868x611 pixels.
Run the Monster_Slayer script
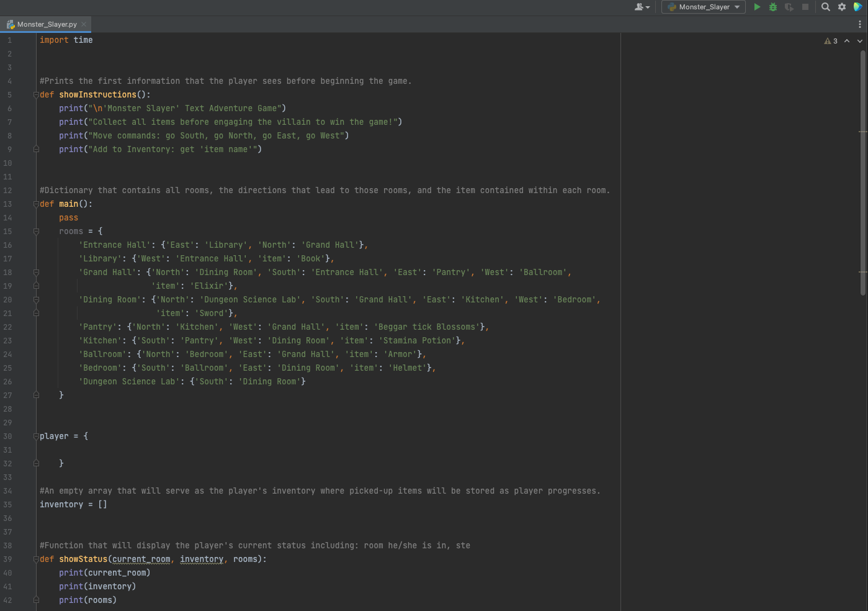click(x=757, y=7)
